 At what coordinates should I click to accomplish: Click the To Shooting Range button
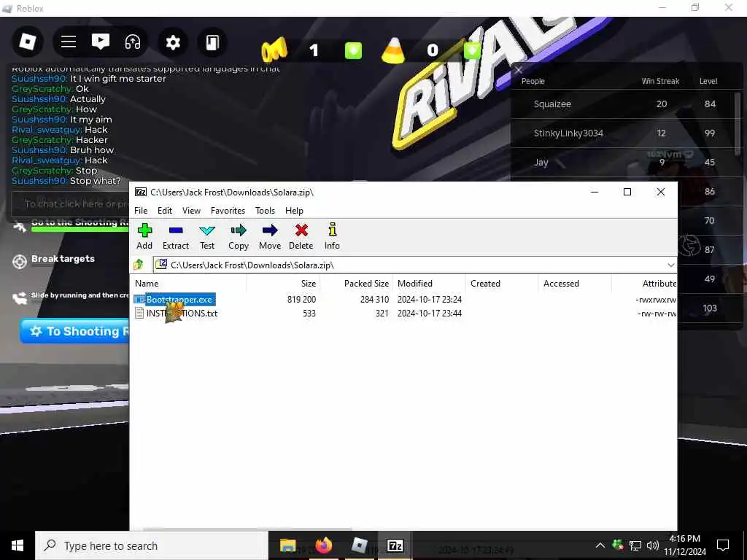pos(74,331)
